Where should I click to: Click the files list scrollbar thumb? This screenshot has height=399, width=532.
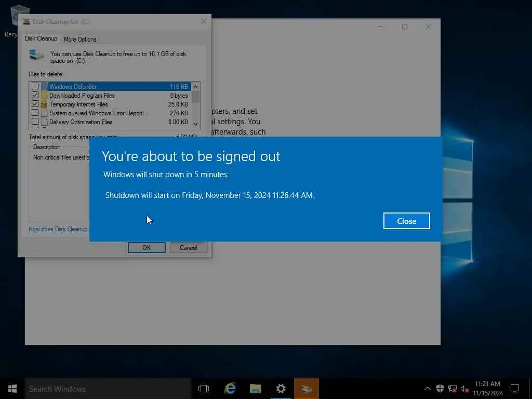196,97
